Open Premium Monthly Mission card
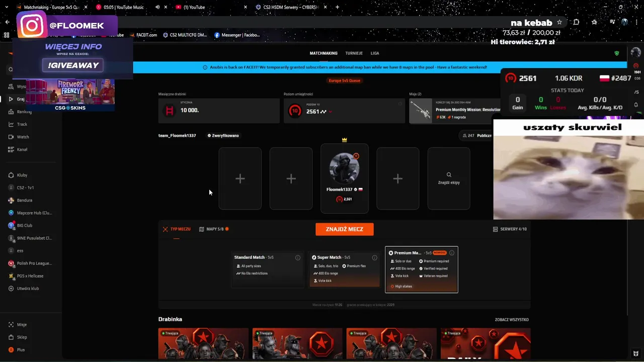The image size is (644, 362). click(x=456, y=111)
